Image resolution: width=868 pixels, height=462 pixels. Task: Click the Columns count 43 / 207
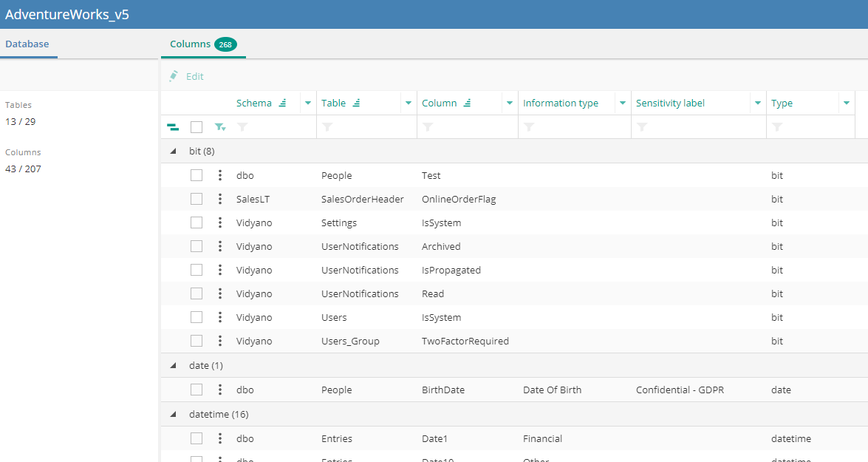tap(23, 169)
